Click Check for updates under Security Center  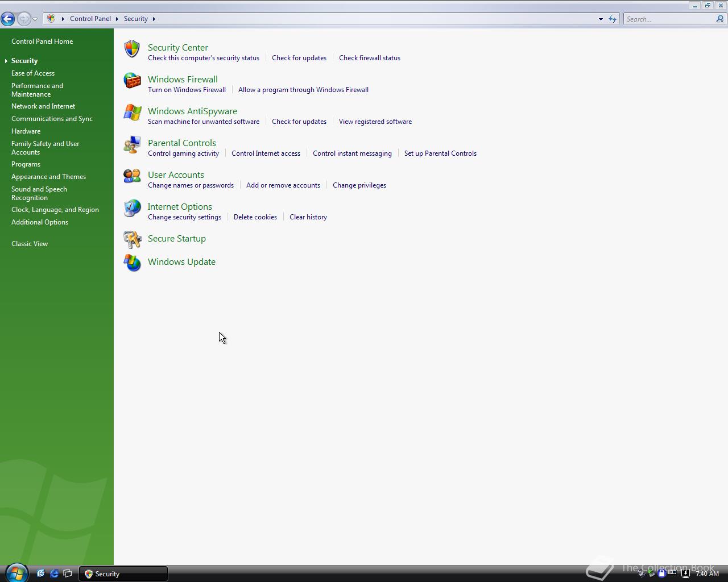(x=299, y=58)
